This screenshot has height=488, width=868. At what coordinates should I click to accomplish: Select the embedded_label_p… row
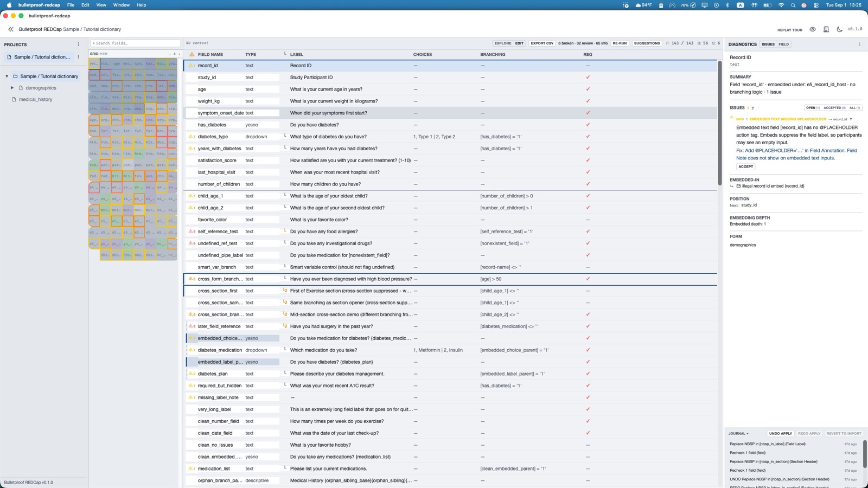[450, 362]
